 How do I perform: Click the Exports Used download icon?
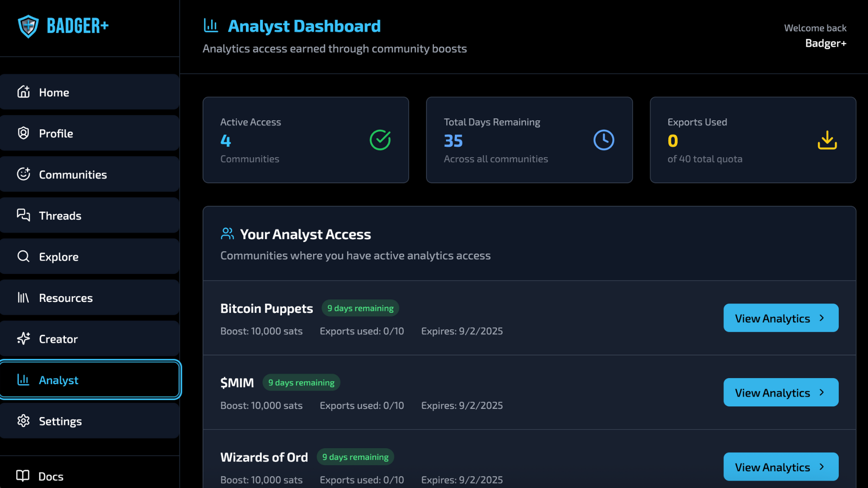click(827, 140)
